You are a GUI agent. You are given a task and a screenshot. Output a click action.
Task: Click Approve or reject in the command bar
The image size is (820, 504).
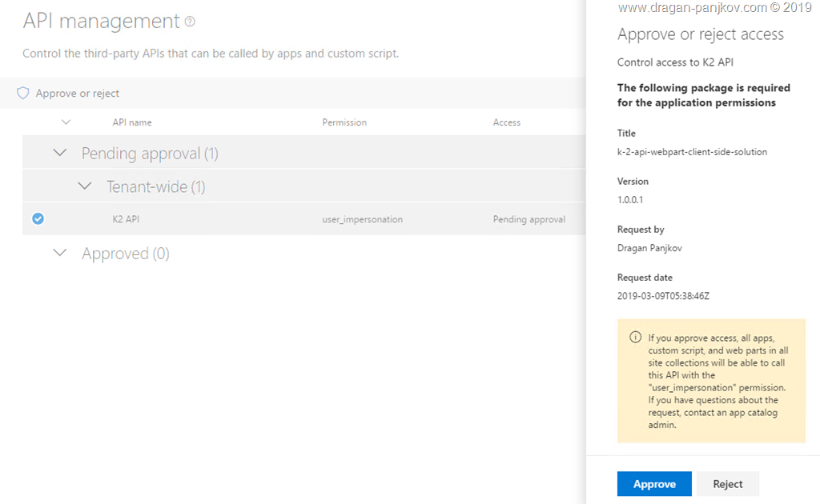click(77, 94)
